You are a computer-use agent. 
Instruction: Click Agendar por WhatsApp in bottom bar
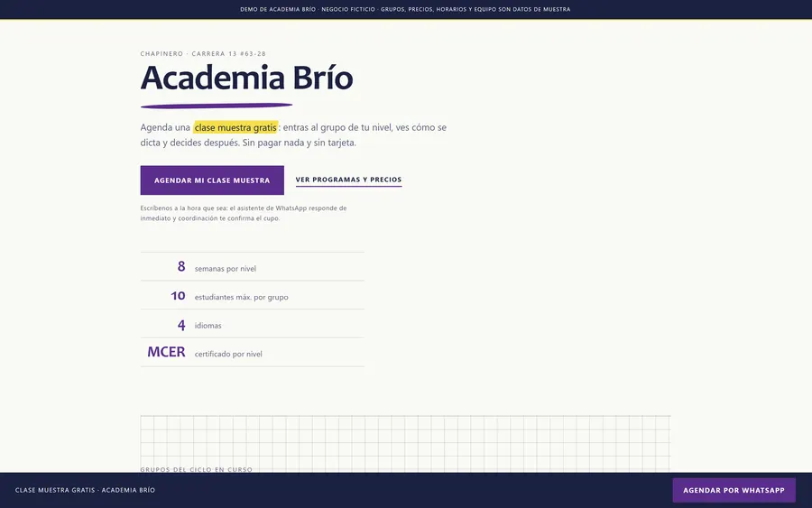[x=734, y=490]
